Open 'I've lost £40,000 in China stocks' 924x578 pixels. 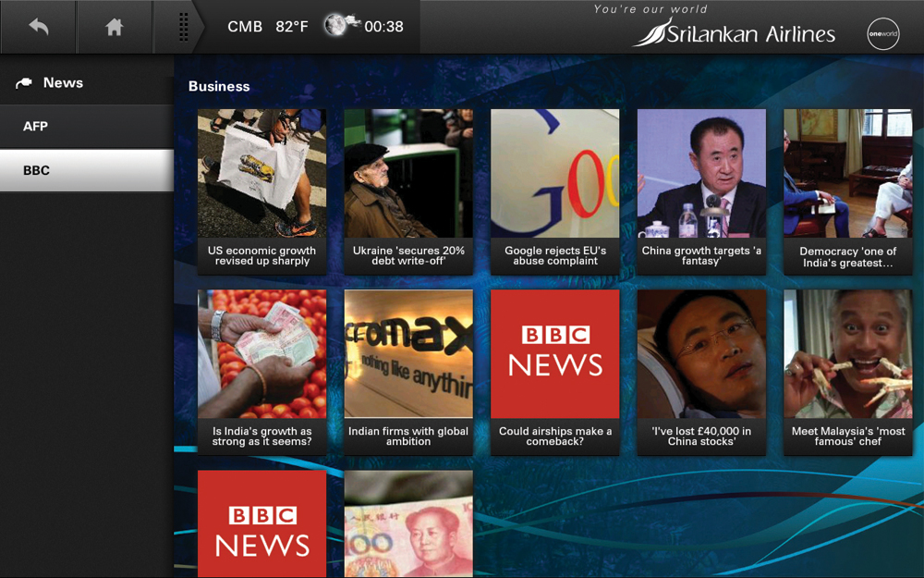tap(701, 372)
